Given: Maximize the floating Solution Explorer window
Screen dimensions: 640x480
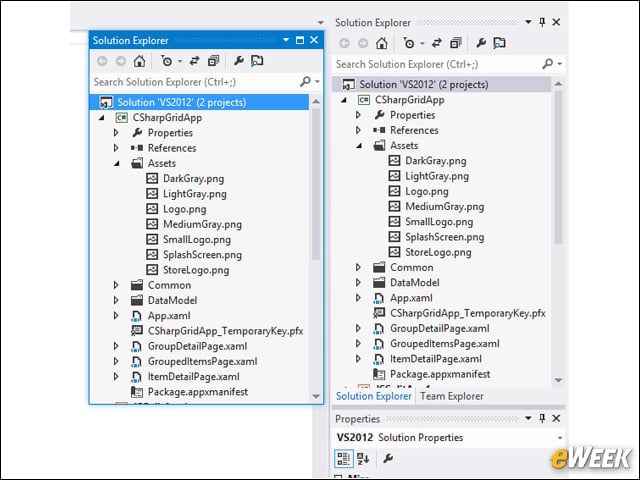Looking at the screenshot, I should [x=300, y=40].
